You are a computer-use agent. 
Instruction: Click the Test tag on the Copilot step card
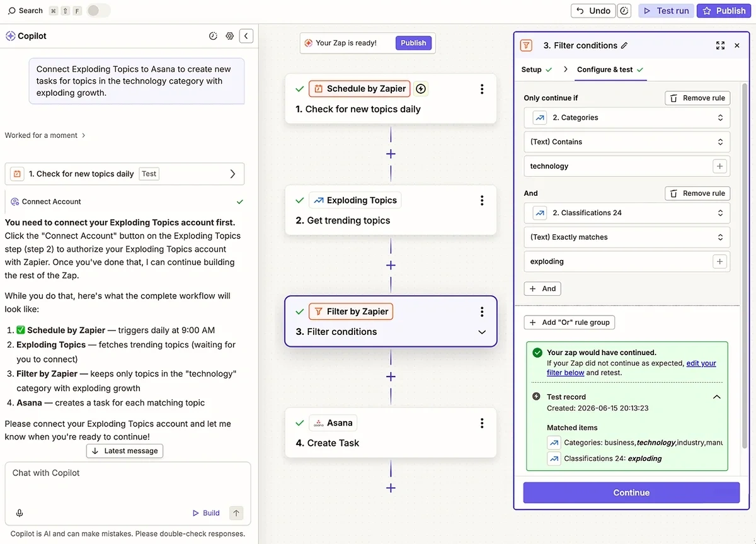tap(149, 174)
